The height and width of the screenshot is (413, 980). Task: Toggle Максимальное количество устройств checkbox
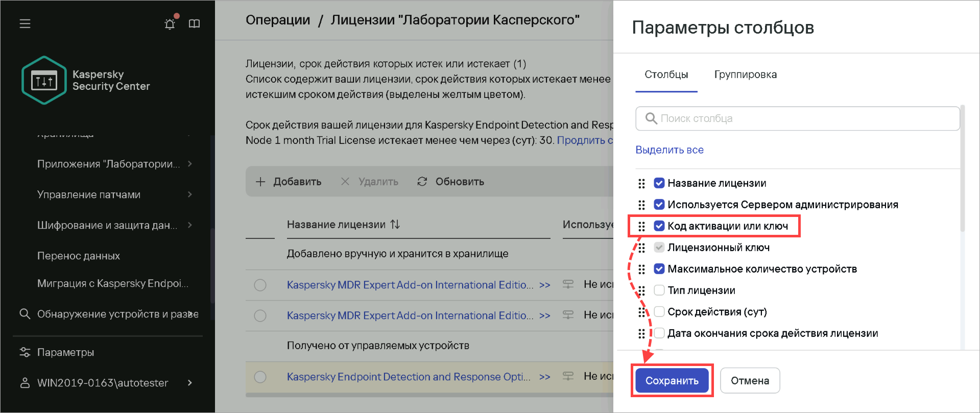pos(659,269)
